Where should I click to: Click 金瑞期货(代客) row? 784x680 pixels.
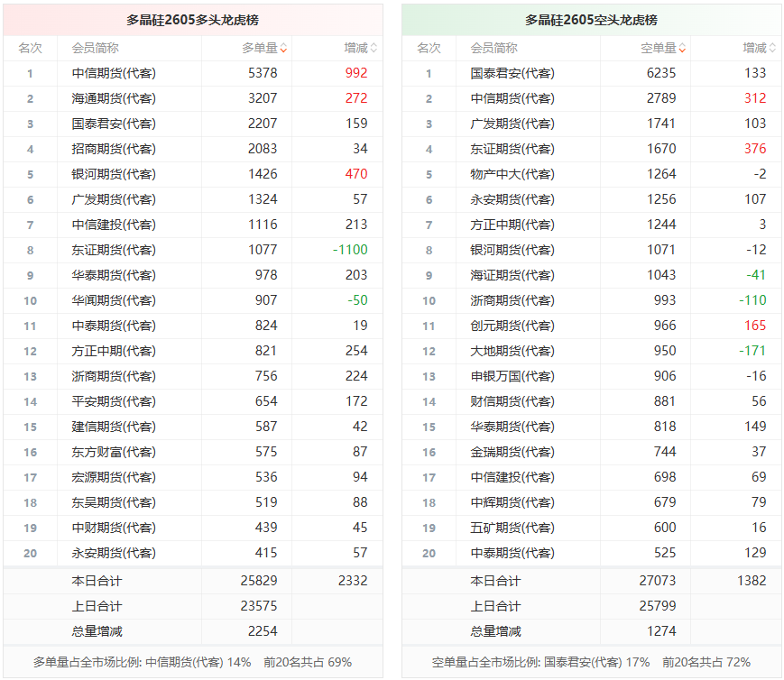point(592,452)
